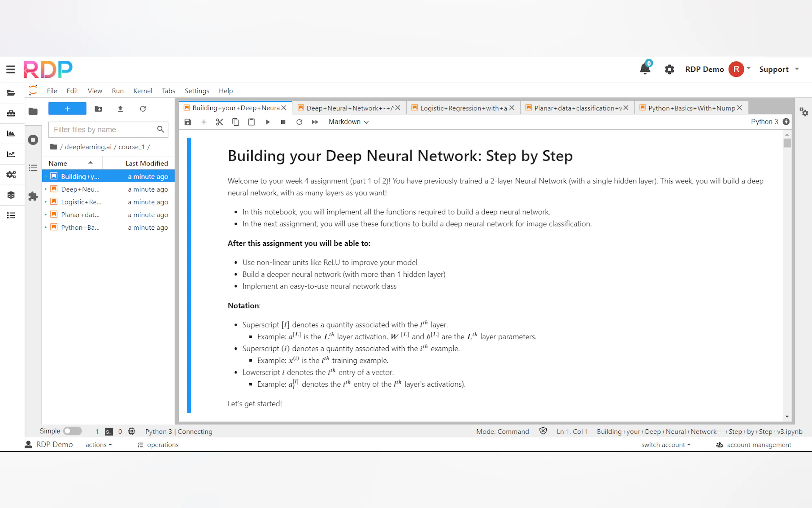Save the notebook with the disk icon

tap(188, 122)
